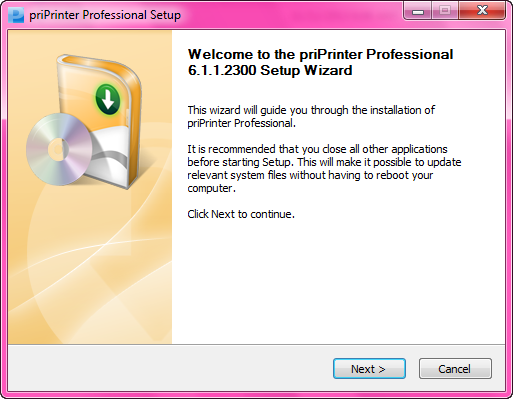
Task: Minimize the setup wizard window
Action: coord(418,11)
